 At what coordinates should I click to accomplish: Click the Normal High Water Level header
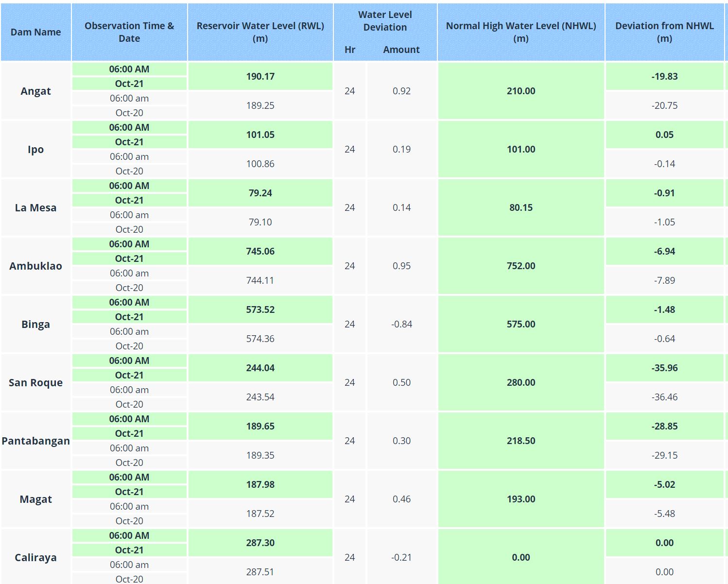520,32
